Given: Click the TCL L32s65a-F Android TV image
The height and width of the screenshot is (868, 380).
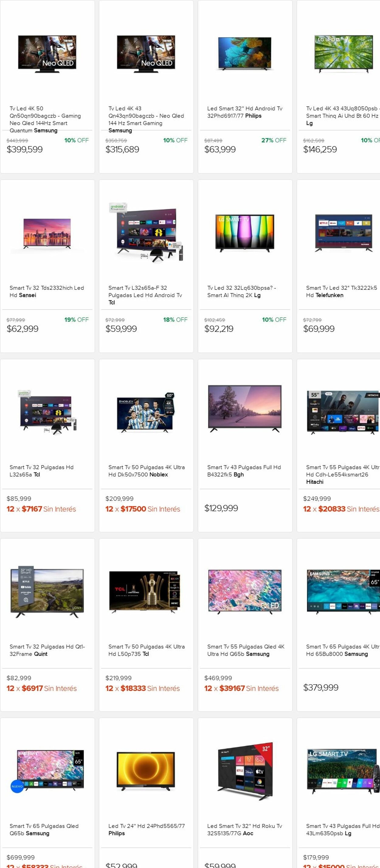Looking at the screenshot, I should click(x=146, y=233).
